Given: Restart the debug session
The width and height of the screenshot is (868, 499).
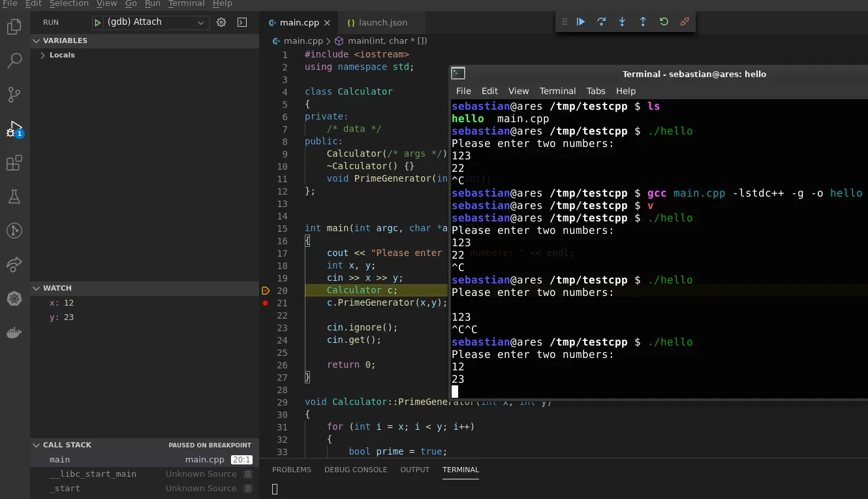Looking at the screenshot, I should coord(664,22).
